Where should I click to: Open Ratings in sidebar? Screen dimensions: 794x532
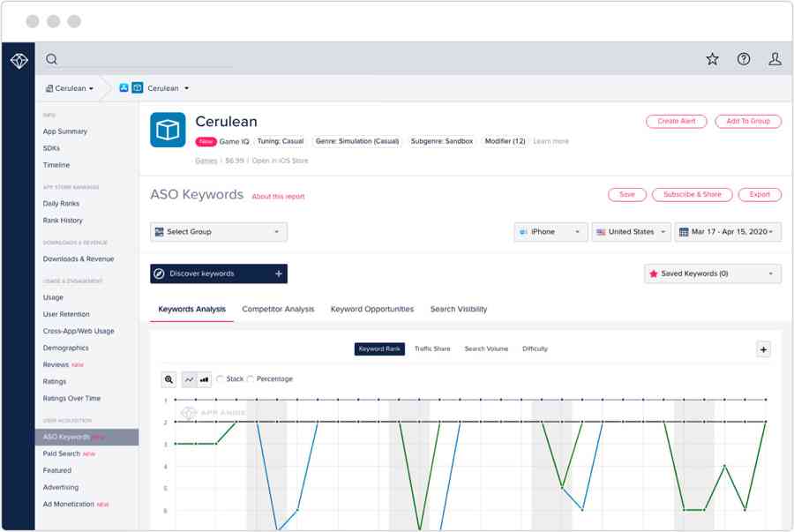54,382
